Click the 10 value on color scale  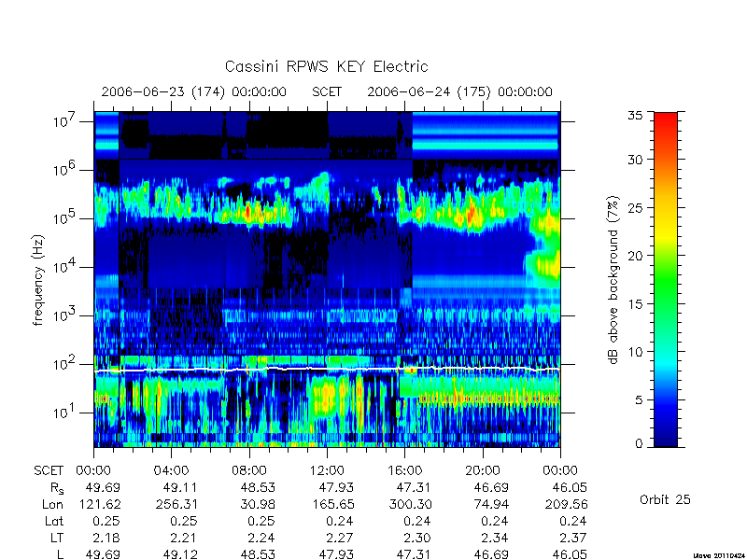(x=635, y=352)
